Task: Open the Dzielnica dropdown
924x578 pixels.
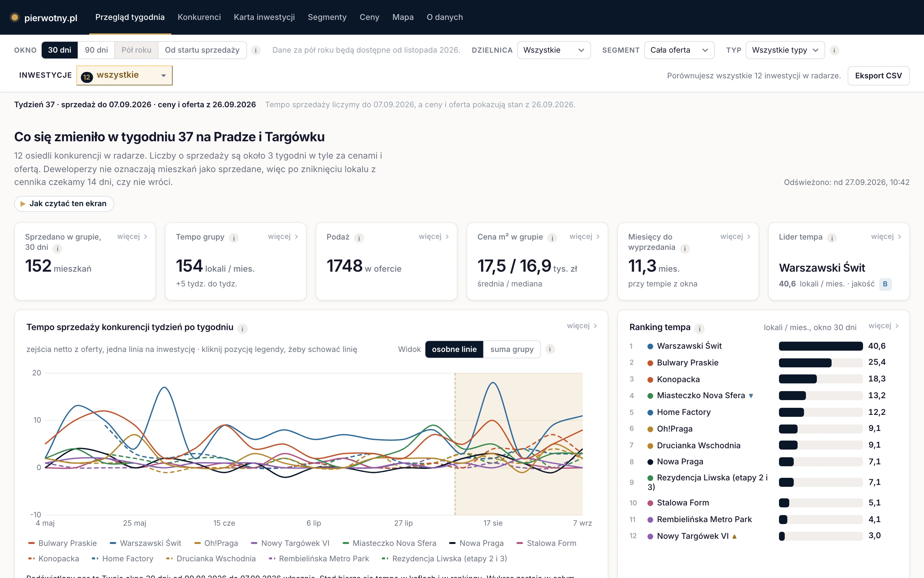Action: [554, 50]
